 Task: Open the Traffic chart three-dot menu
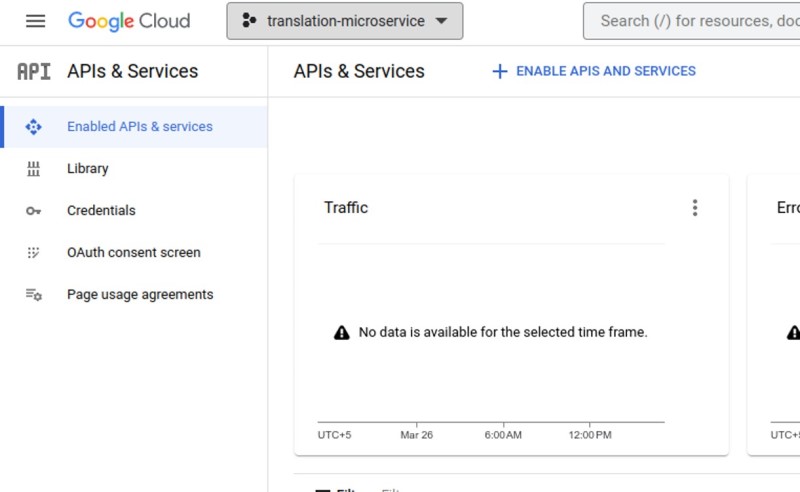[x=695, y=208]
